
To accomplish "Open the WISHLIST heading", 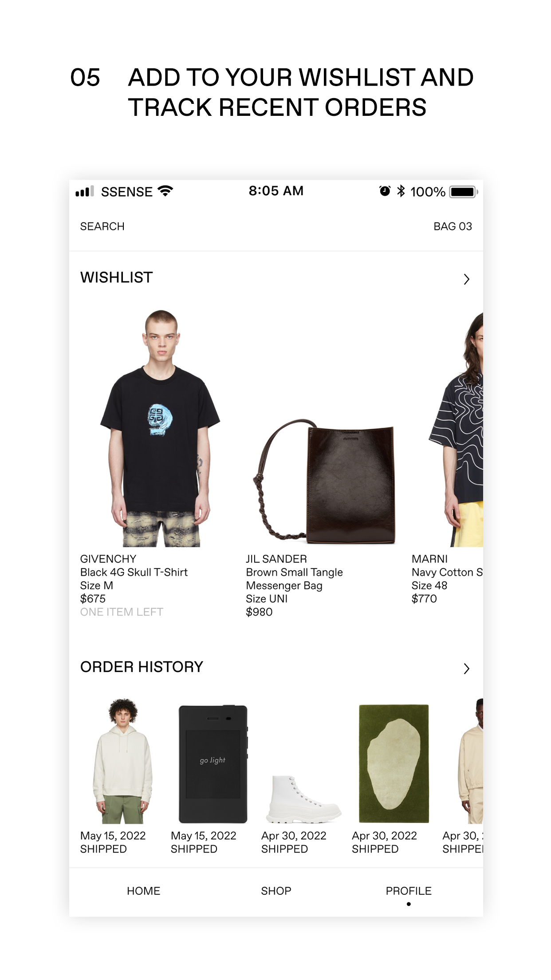I will click(116, 277).
